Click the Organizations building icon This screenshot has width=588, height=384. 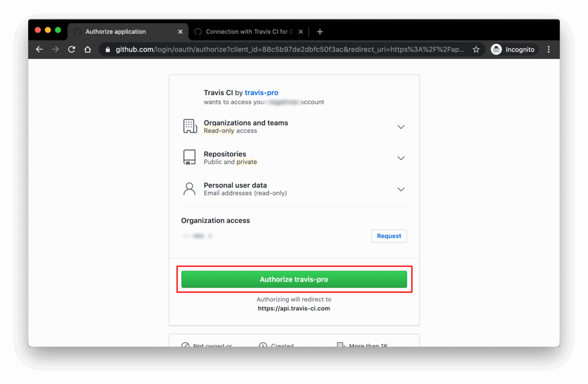click(190, 126)
